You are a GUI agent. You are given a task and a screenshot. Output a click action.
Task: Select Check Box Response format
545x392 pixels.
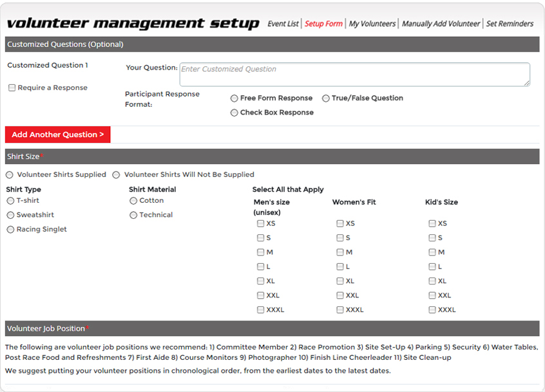234,113
